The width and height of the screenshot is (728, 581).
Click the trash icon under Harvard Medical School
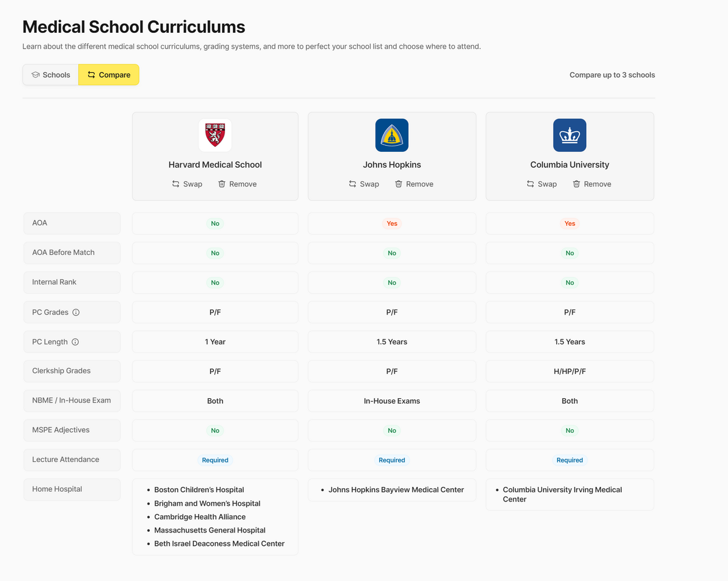222,184
